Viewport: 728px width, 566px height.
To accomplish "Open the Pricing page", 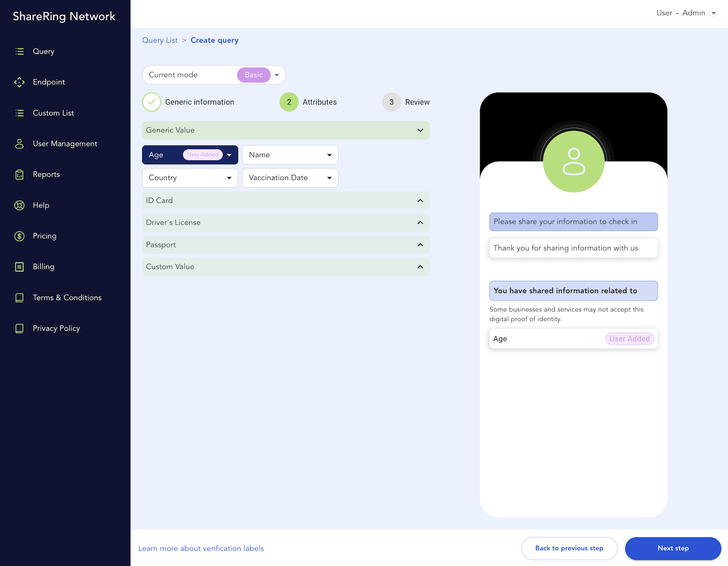I will tap(45, 236).
